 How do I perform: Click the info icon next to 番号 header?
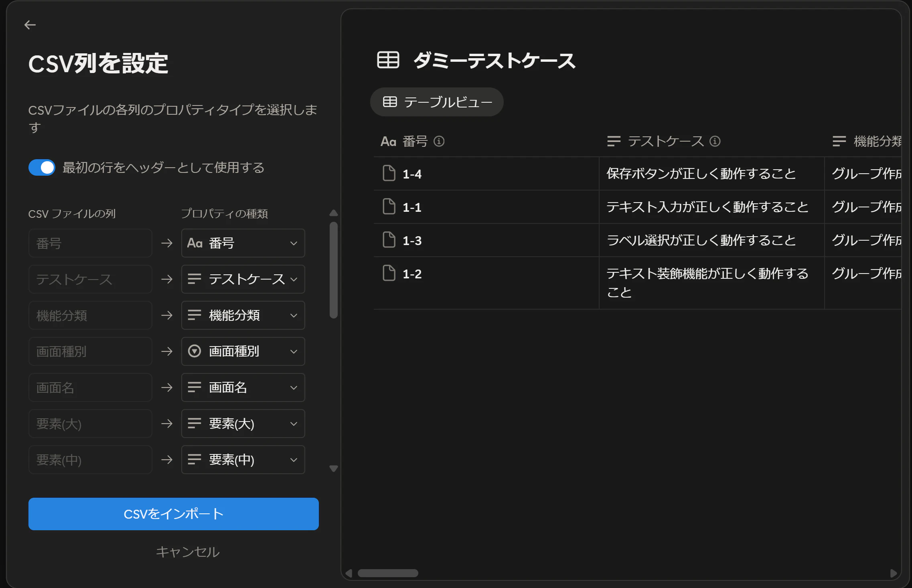click(x=439, y=141)
